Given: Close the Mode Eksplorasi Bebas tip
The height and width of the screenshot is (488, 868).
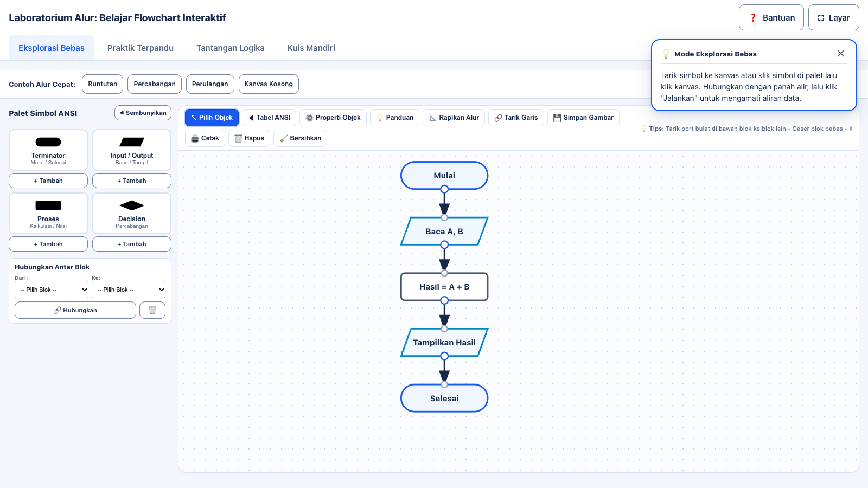Looking at the screenshot, I should point(841,54).
